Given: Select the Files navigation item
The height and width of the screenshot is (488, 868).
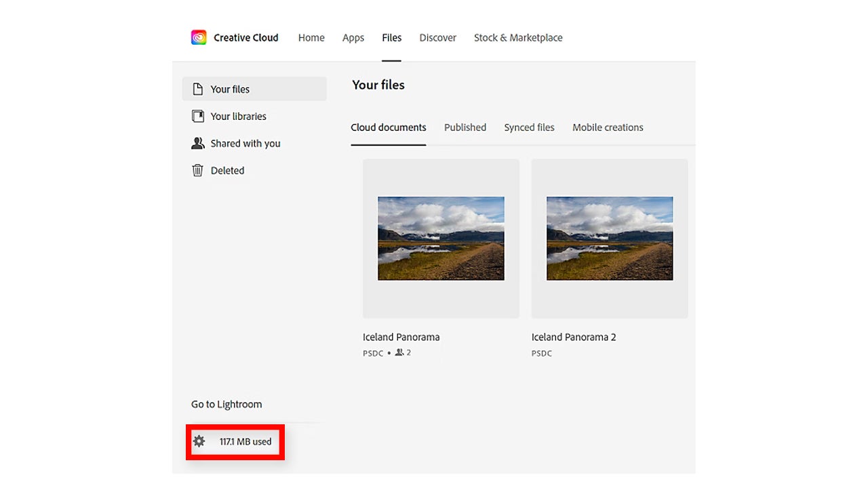Looking at the screenshot, I should pos(391,38).
